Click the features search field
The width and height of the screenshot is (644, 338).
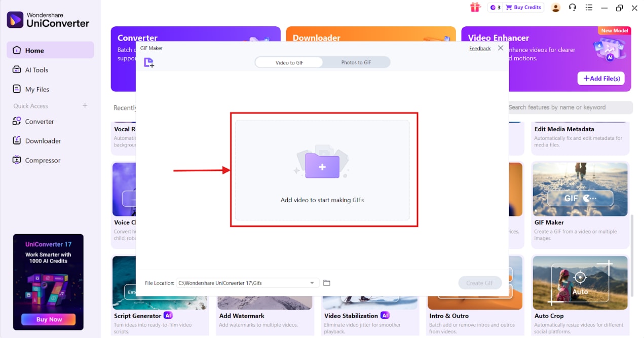click(571, 107)
